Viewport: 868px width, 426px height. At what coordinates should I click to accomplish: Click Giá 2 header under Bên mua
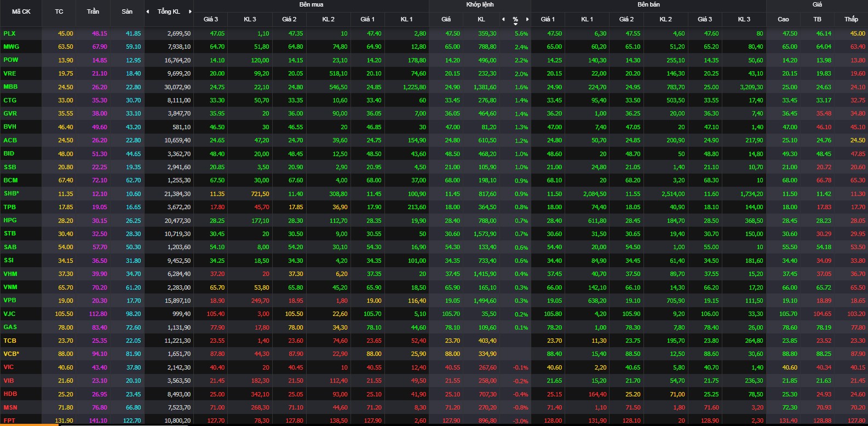(x=289, y=19)
